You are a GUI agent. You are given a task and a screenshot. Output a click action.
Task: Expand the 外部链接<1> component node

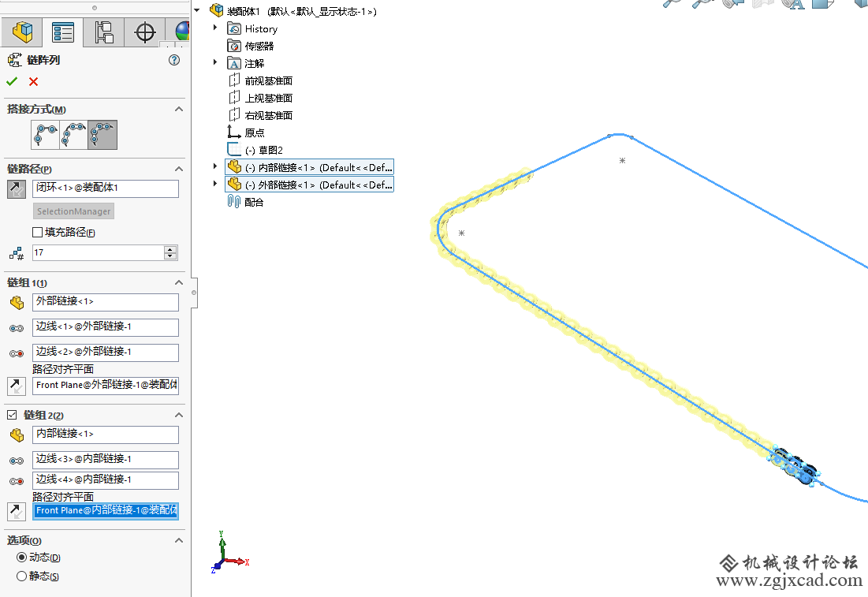(214, 183)
